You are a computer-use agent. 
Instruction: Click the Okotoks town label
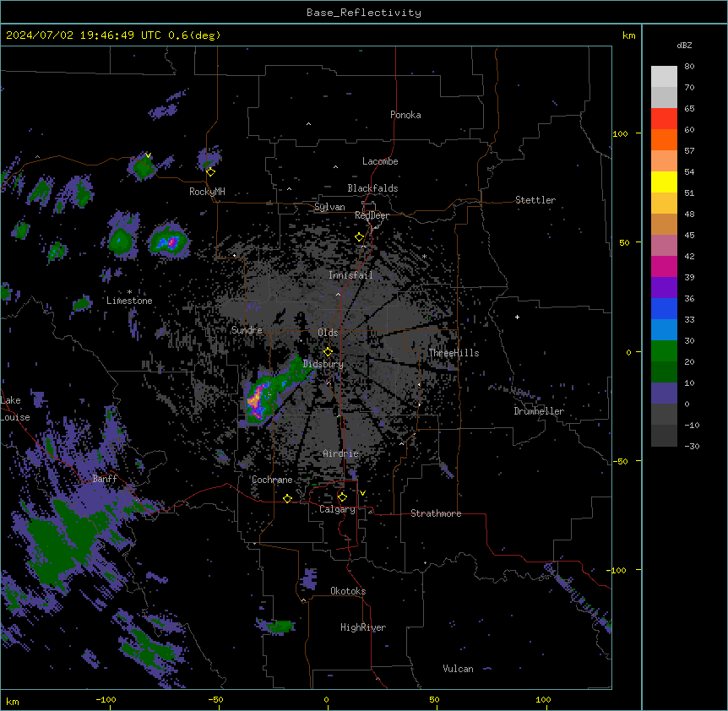click(348, 591)
